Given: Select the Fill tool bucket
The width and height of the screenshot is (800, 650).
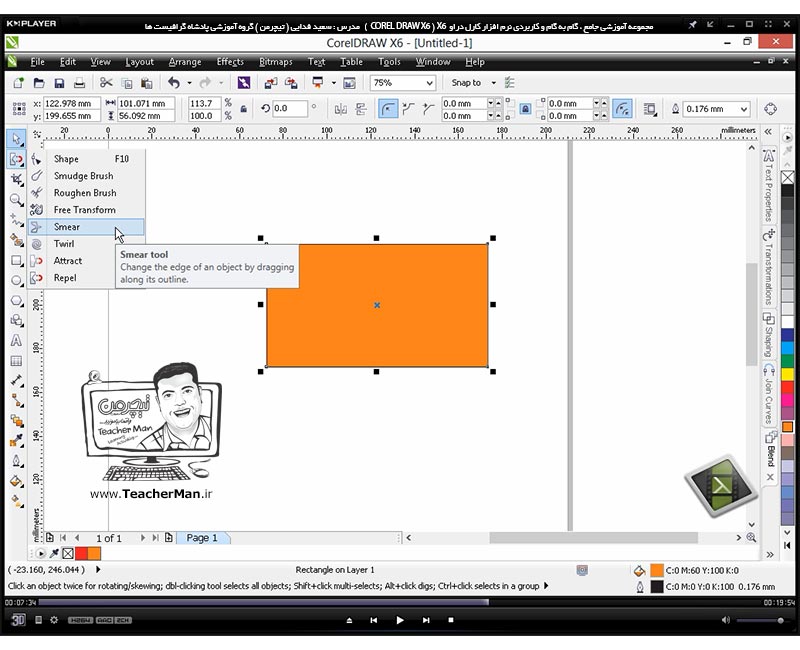Looking at the screenshot, I should 16,481.
